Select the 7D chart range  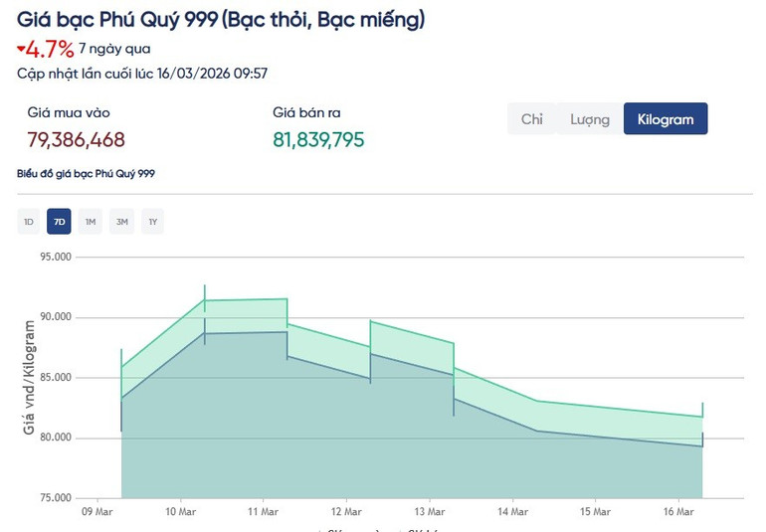(60, 222)
